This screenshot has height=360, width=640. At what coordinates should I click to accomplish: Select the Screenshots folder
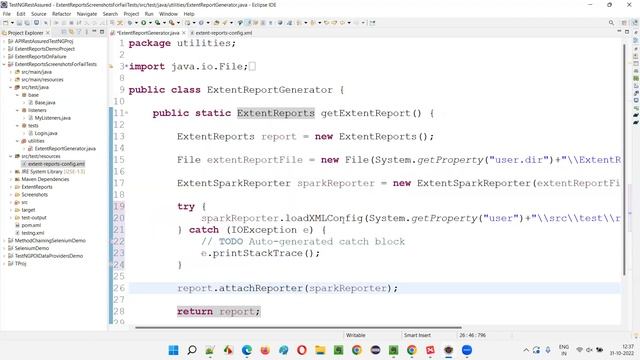pyautogui.click(x=34, y=195)
